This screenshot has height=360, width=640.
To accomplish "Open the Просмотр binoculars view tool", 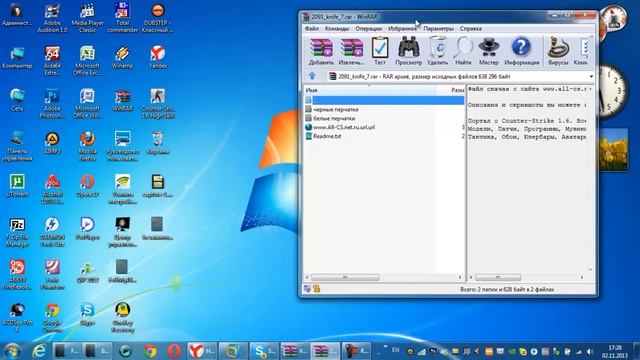I will [408, 51].
